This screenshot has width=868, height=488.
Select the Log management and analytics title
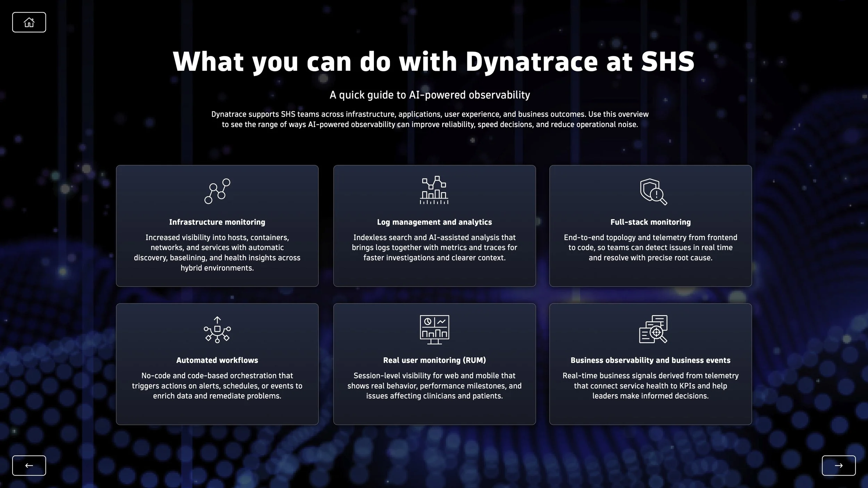tap(434, 222)
